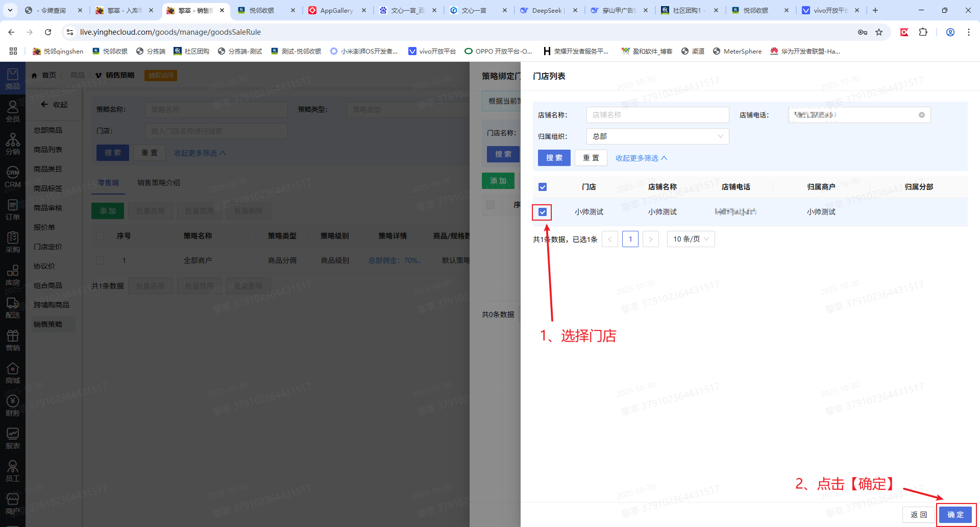Toggle the select-all checkbox in the store table header
The image size is (980, 527).
[543, 187]
